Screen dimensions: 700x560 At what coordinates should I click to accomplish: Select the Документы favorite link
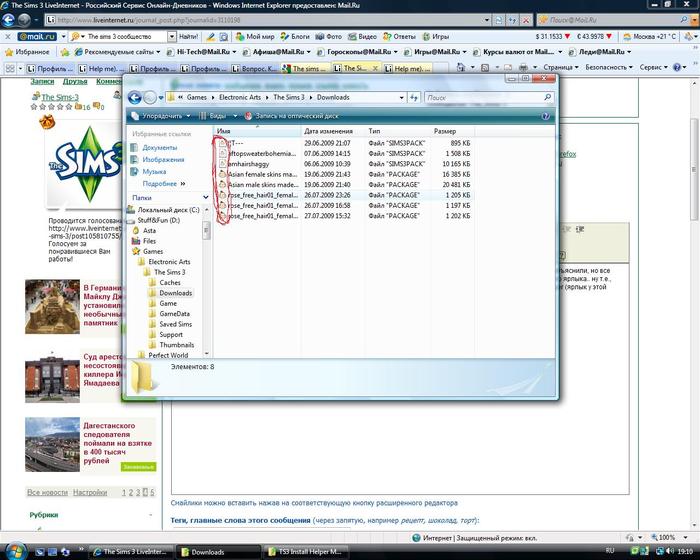[x=159, y=147]
